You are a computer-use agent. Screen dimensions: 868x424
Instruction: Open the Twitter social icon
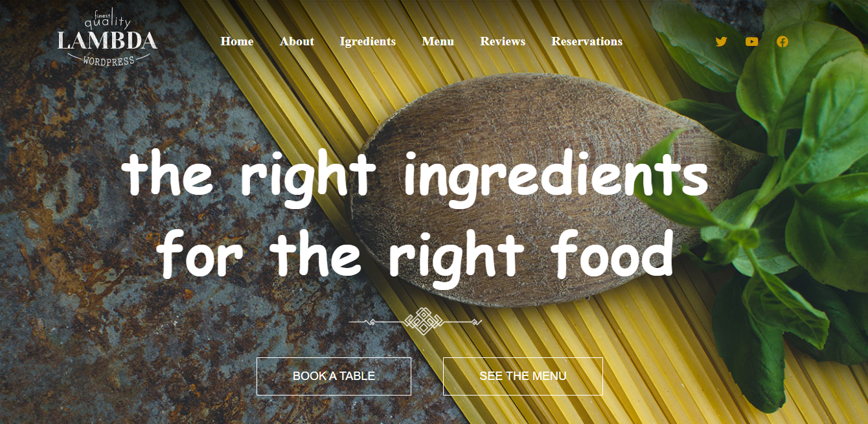721,41
